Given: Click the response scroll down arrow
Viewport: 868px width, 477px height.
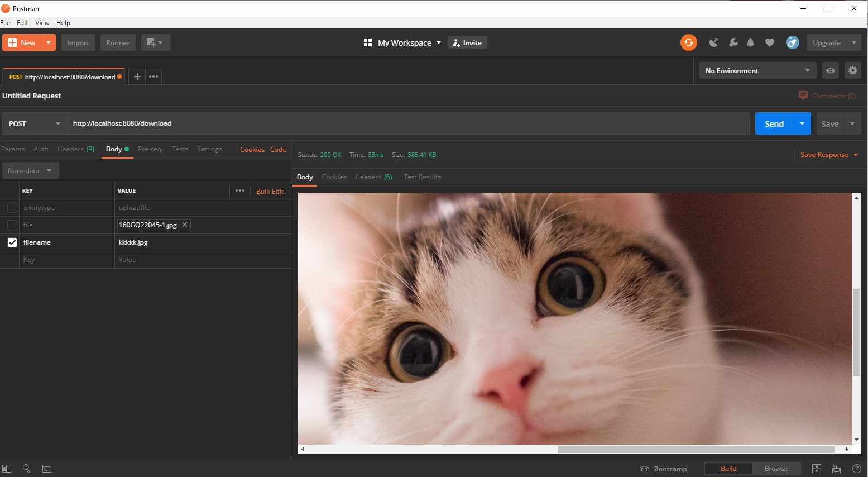Looking at the screenshot, I should click(x=856, y=440).
